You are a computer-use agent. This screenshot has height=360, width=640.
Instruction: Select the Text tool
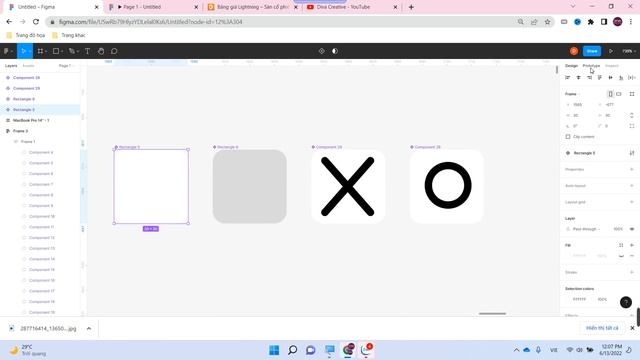(x=87, y=51)
